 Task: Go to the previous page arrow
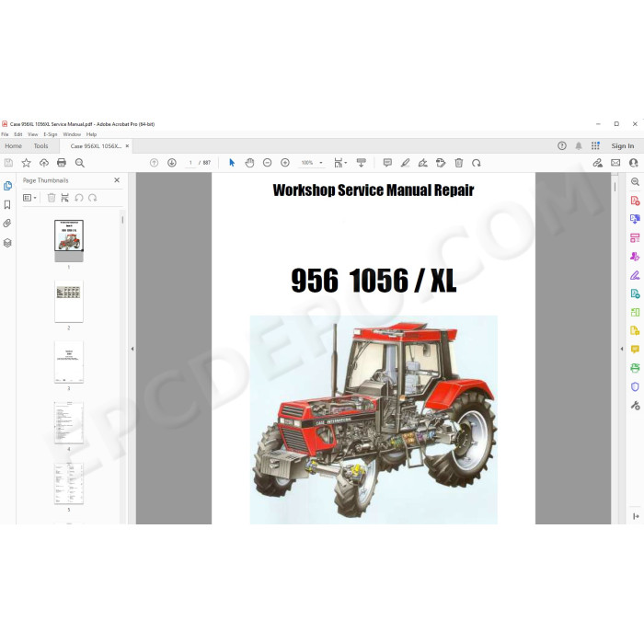[154, 163]
